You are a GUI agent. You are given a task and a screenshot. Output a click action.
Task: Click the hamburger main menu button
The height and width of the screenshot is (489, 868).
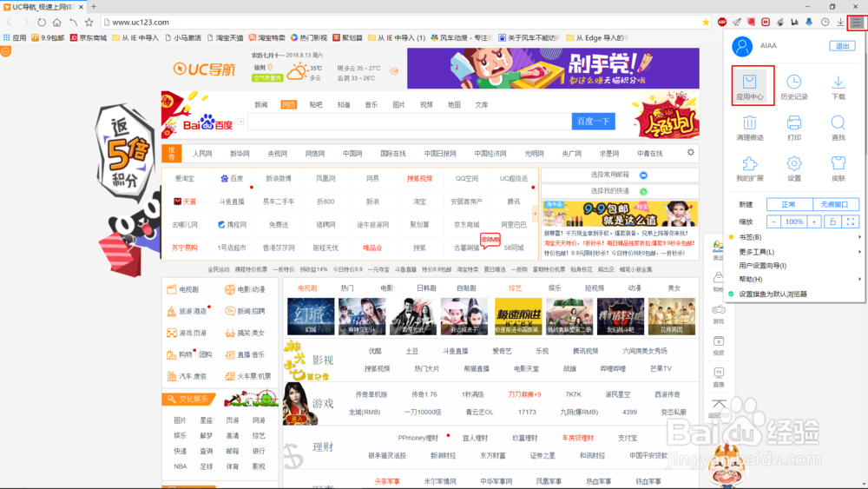tap(857, 23)
